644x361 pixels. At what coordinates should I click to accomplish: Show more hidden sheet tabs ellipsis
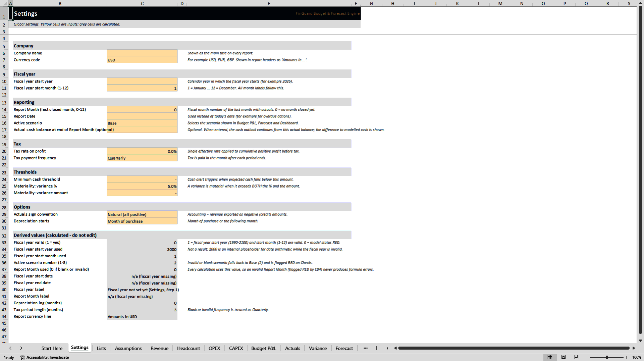[366, 348]
